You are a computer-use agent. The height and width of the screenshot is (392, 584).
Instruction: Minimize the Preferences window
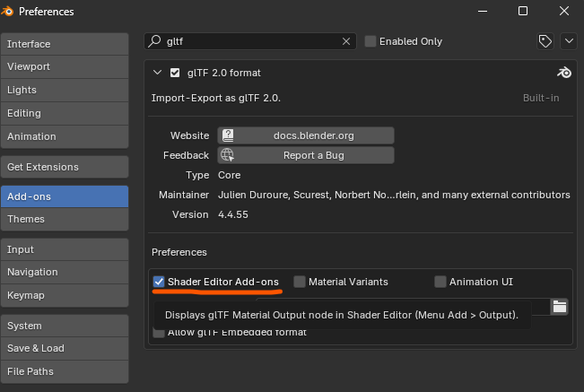pyautogui.click(x=483, y=11)
